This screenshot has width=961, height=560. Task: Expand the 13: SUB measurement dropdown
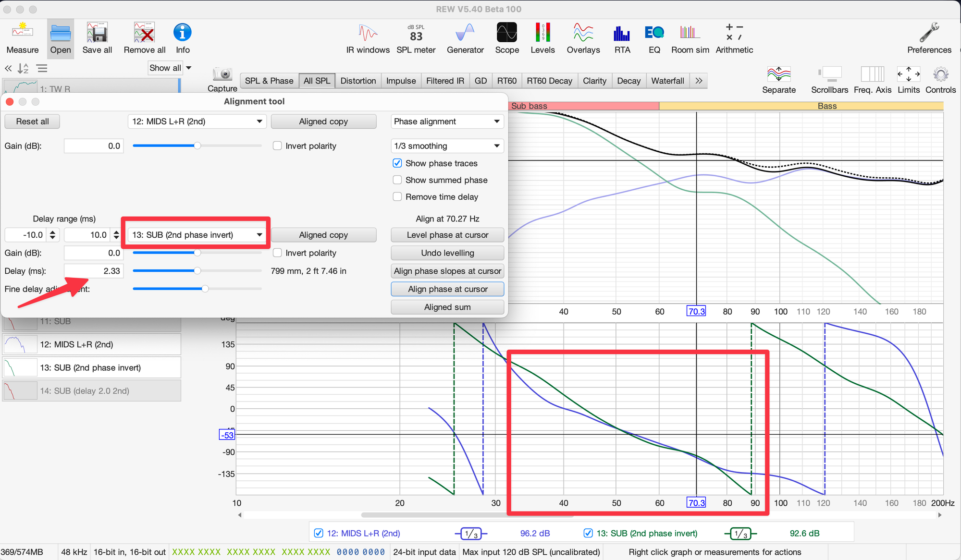point(197,235)
